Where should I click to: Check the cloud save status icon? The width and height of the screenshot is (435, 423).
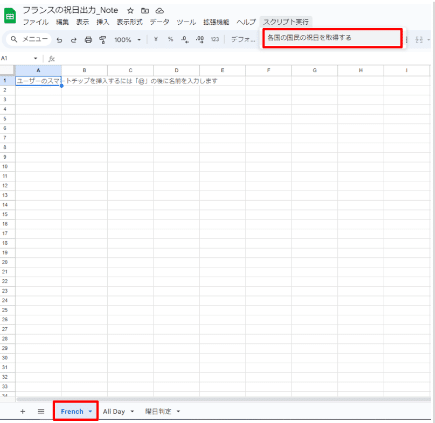pyautogui.click(x=160, y=11)
